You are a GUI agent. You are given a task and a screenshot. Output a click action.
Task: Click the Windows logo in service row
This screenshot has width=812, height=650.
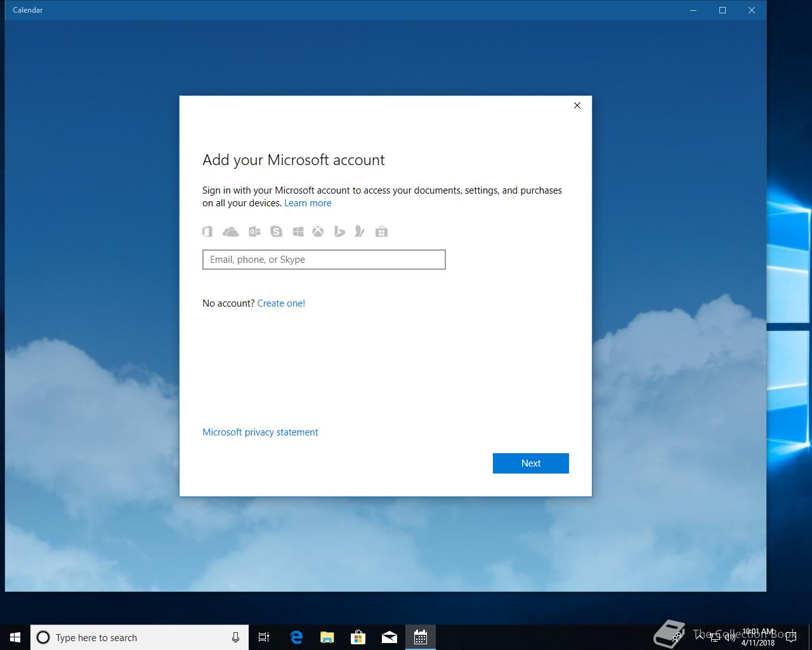coord(298,232)
